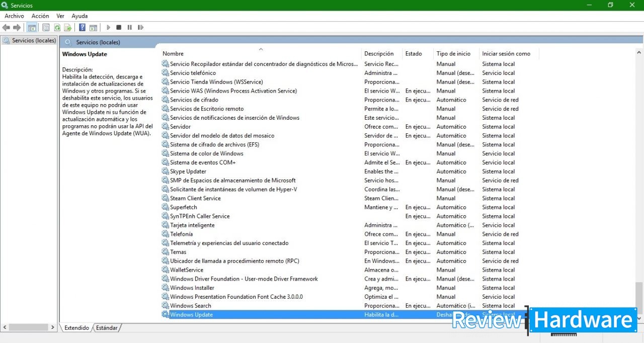This screenshot has width=644, height=343.
Task: Click the left pane horizontal scrollbar thumb
Action: click(28, 327)
